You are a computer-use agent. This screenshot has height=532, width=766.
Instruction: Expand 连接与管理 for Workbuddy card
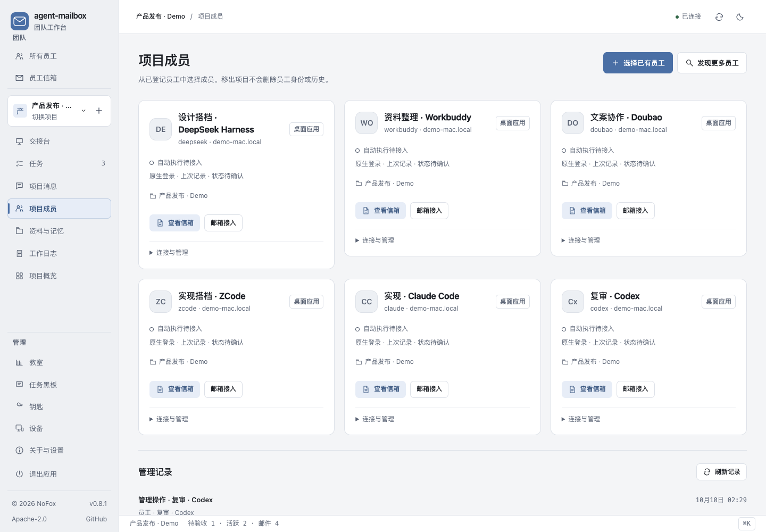click(x=374, y=240)
